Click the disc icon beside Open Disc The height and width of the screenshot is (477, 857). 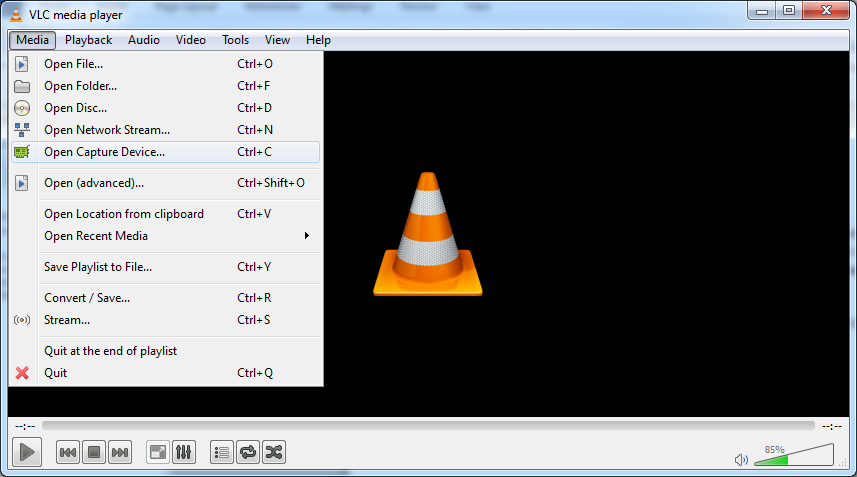click(22, 108)
